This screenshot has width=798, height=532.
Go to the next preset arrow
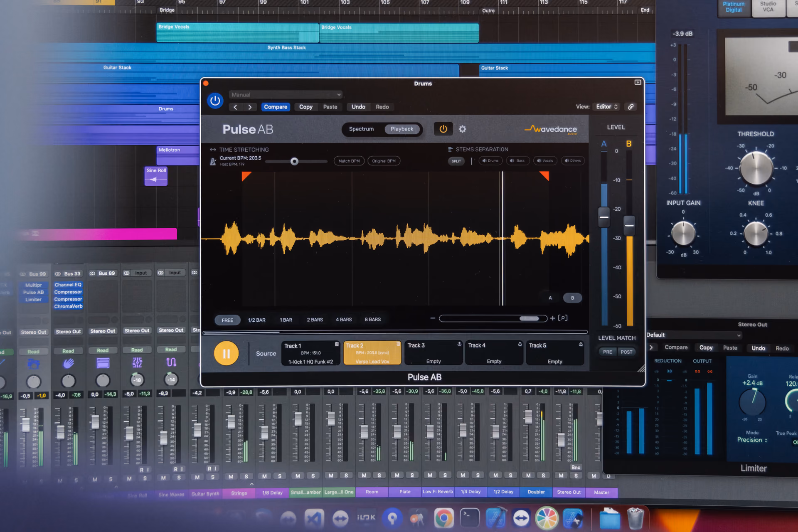(250, 107)
